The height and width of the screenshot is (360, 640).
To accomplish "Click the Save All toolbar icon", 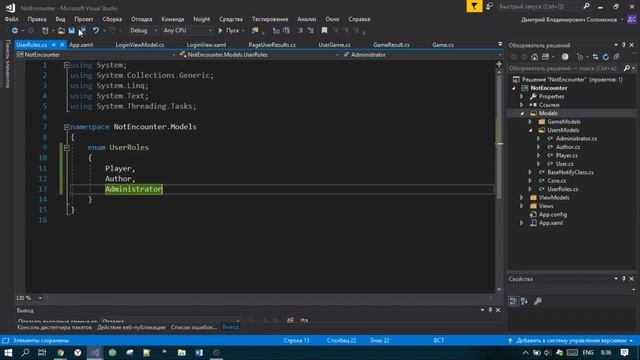I will [x=82, y=31].
